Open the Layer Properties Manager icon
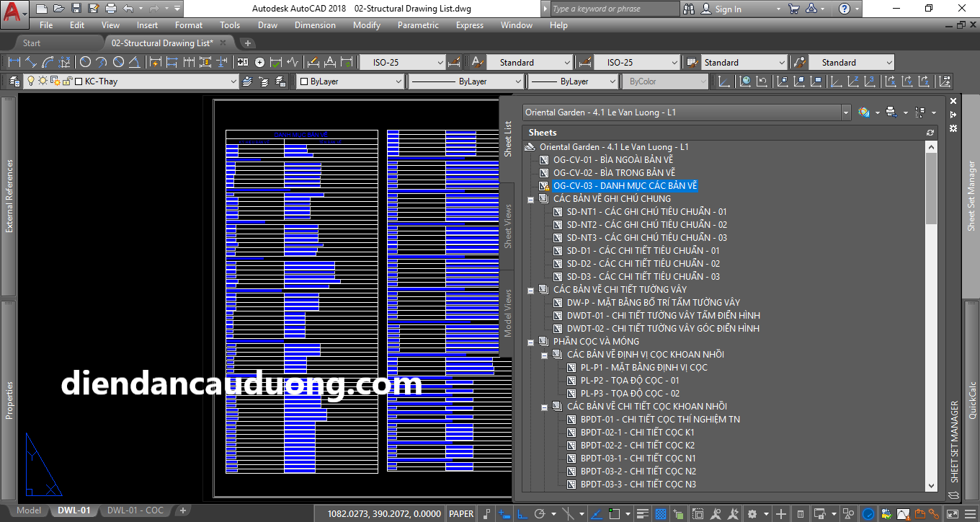Screen dimensions: 980x522 [x=14, y=81]
